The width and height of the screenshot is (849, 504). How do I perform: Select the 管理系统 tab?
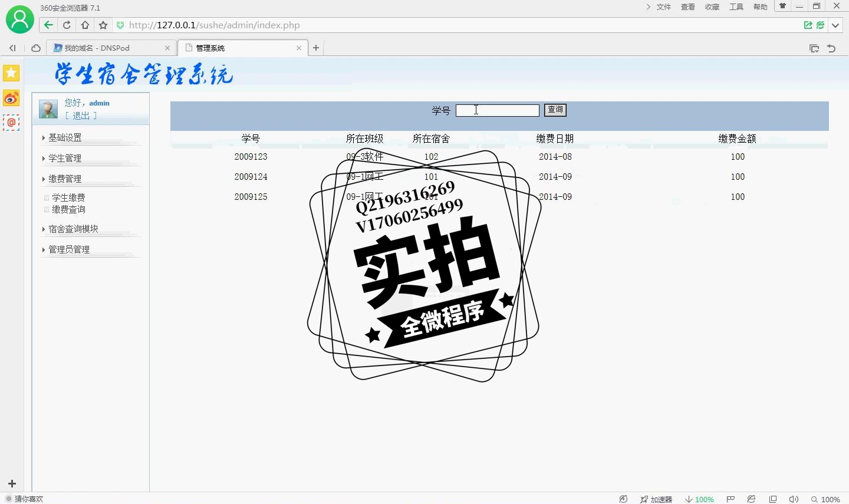(x=242, y=48)
